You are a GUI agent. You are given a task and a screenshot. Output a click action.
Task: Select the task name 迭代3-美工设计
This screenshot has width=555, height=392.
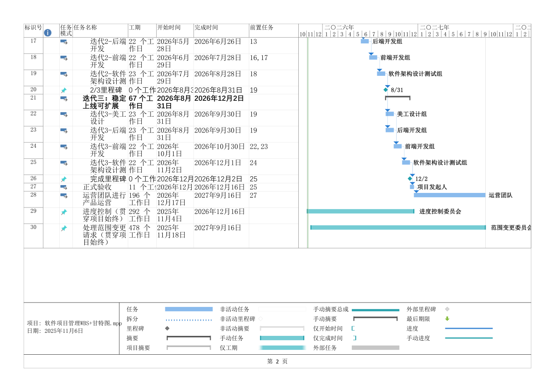click(108, 118)
